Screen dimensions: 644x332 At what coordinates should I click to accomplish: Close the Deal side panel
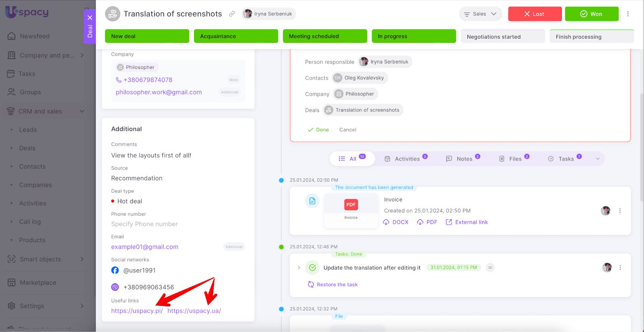click(x=90, y=18)
